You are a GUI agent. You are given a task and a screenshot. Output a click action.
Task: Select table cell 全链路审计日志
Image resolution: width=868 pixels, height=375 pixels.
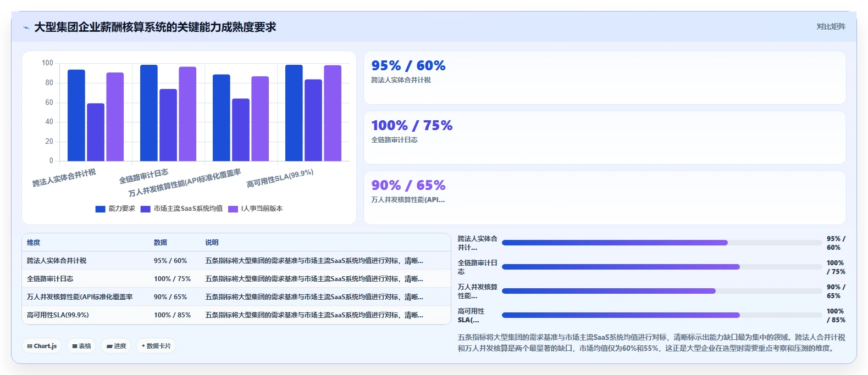pos(50,279)
